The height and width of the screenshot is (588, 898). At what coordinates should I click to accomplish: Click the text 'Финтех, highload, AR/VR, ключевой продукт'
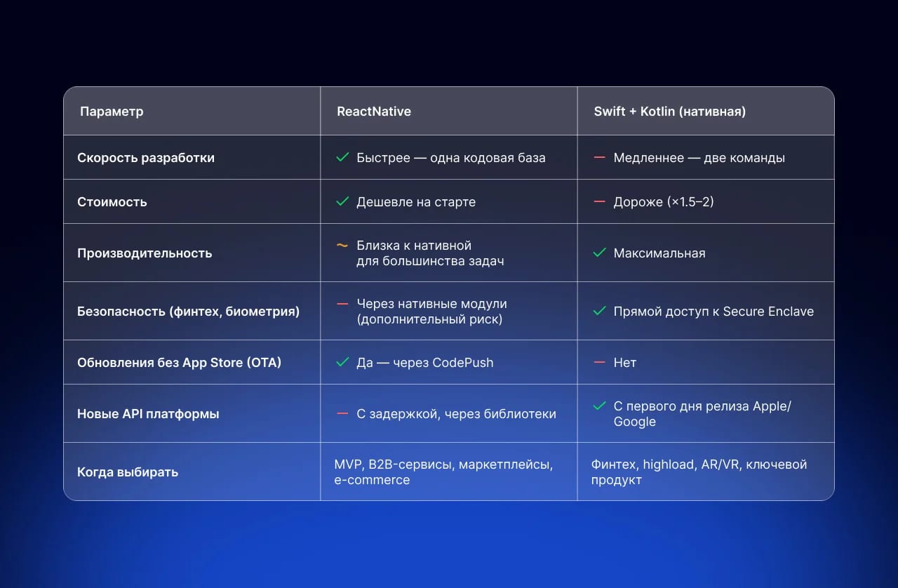[x=699, y=472]
